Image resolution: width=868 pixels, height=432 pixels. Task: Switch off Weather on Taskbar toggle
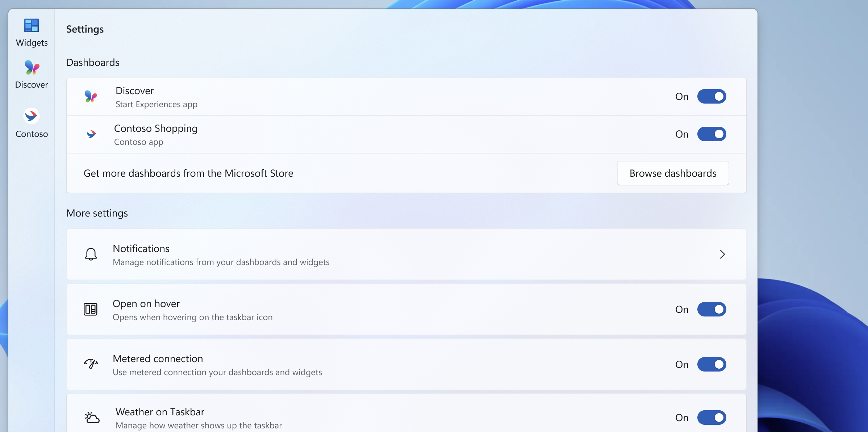coord(711,418)
